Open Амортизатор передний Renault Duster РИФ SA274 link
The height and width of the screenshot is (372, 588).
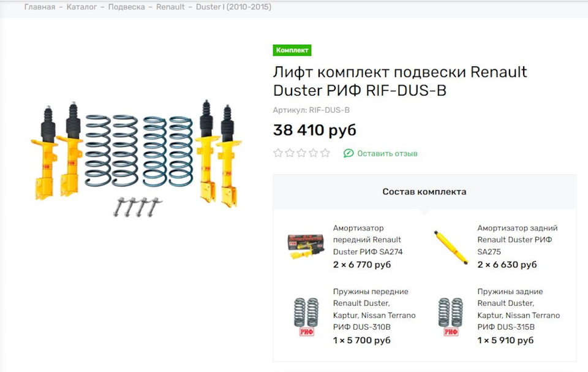367,240
